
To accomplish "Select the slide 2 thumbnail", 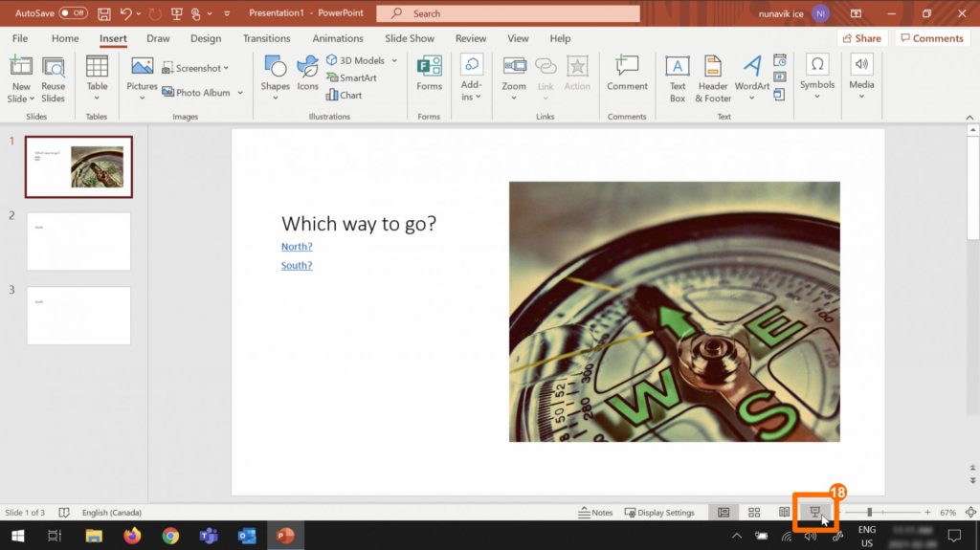I will click(x=78, y=241).
